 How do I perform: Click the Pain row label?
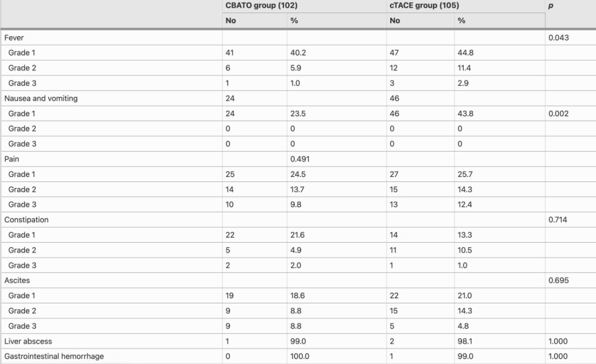12,159
